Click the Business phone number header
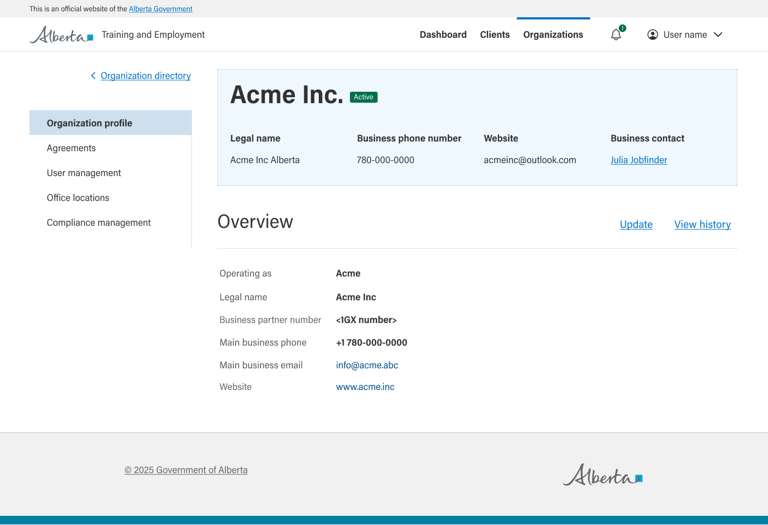Image resolution: width=768 pixels, height=525 pixels. 409,138
